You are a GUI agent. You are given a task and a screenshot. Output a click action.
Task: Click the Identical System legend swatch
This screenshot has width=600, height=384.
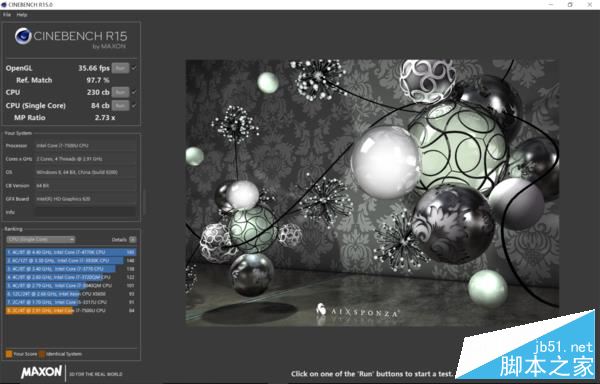point(42,354)
